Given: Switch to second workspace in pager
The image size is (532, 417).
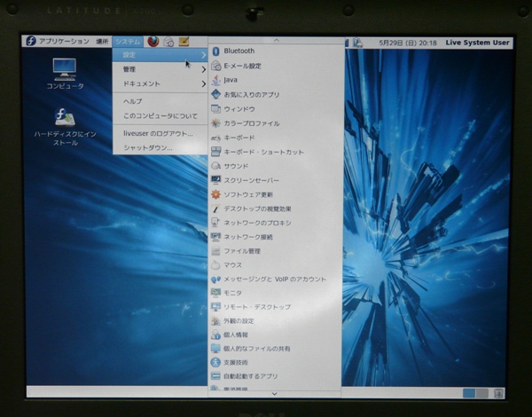Looking at the screenshot, I should tap(481, 393).
